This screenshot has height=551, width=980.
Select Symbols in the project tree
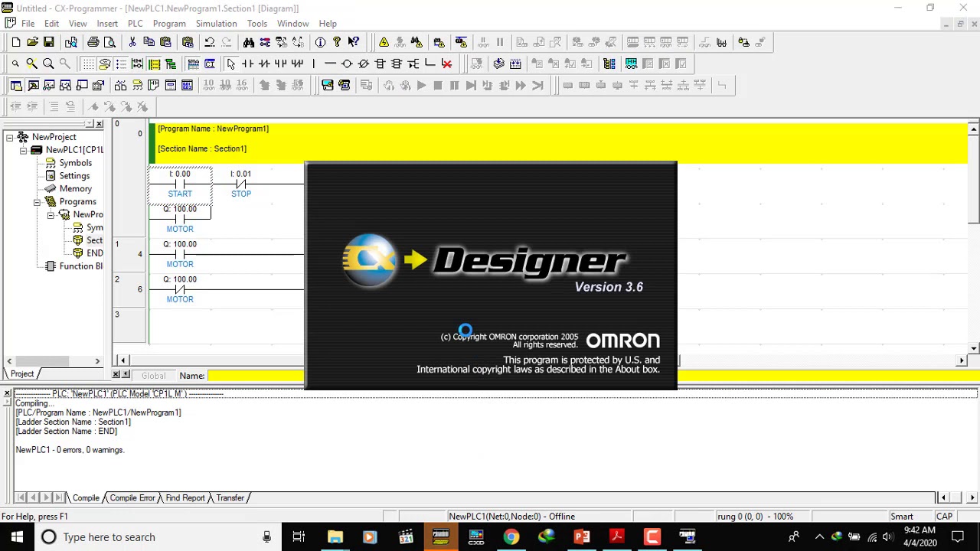[x=75, y=163]
